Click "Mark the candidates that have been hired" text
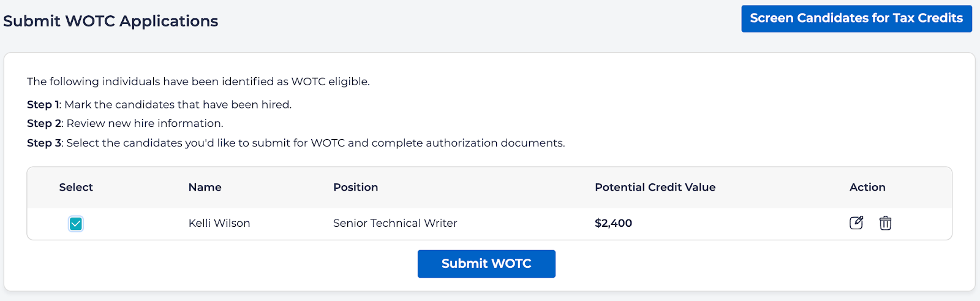This screenshot has height=301, width=980. click(x=178, y=105)
